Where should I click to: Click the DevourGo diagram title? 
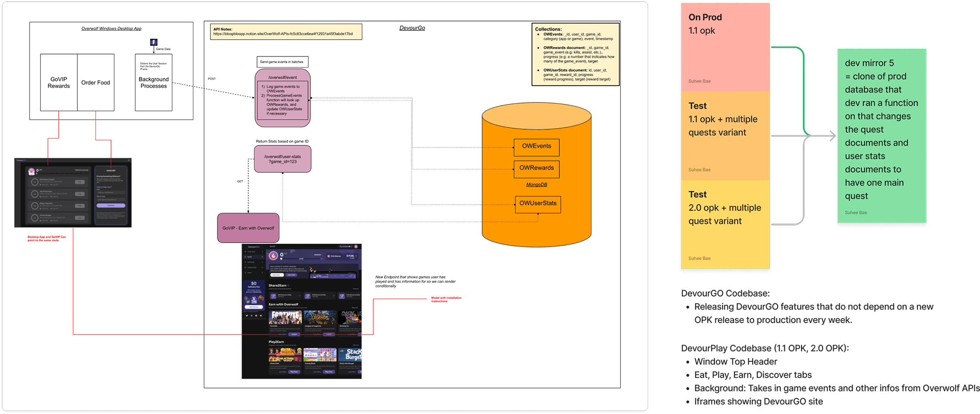coord(412,28)
